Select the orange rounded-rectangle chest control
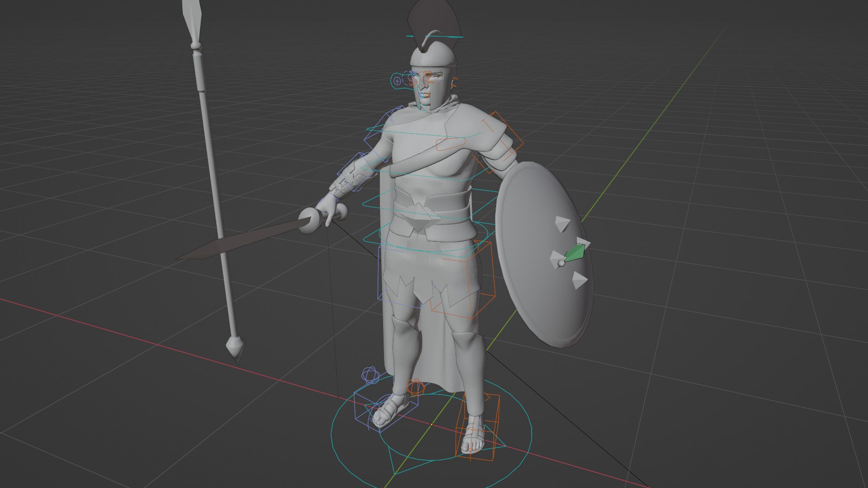The width and height of the screenshot is (868, 488). (x=451, y=145)
